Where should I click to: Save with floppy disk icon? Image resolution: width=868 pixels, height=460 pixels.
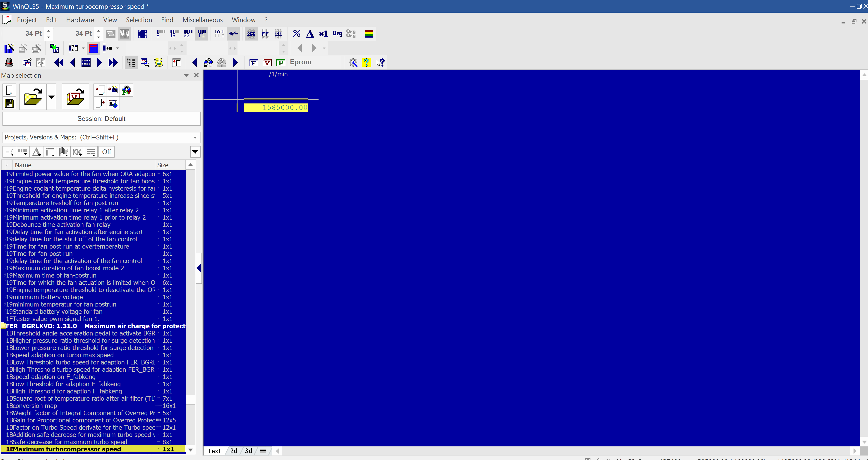(9, 103)
